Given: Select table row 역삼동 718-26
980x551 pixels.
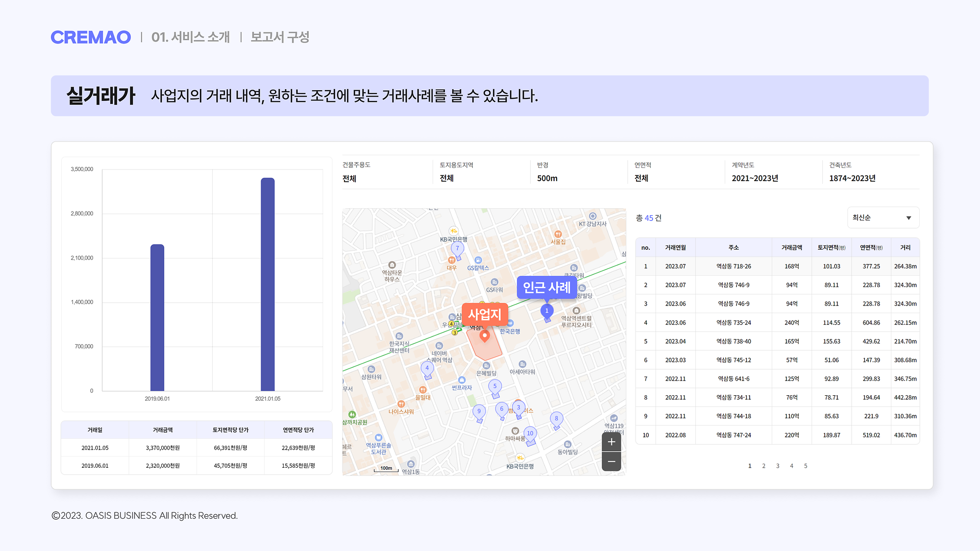Looking at the screenshot, I should coord(733,266).
